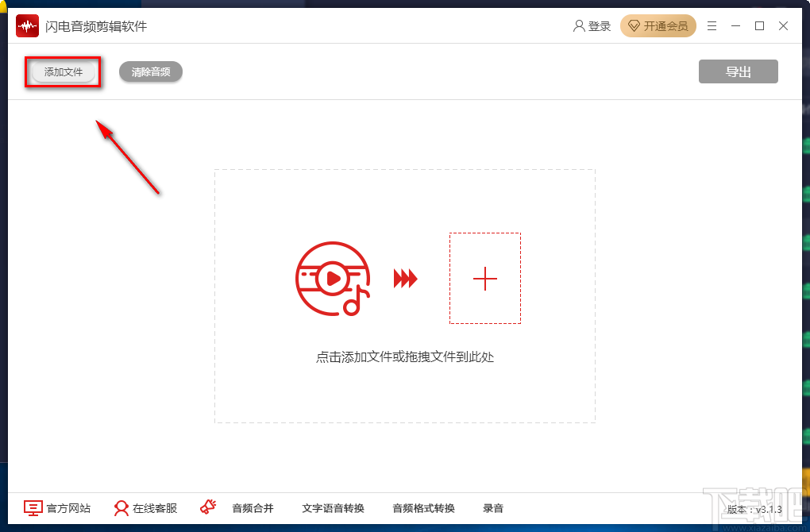Click the red waveform app logo icon
Image resolution: width=810 pixels, height=532 pixels.
(x=26, y=25)
